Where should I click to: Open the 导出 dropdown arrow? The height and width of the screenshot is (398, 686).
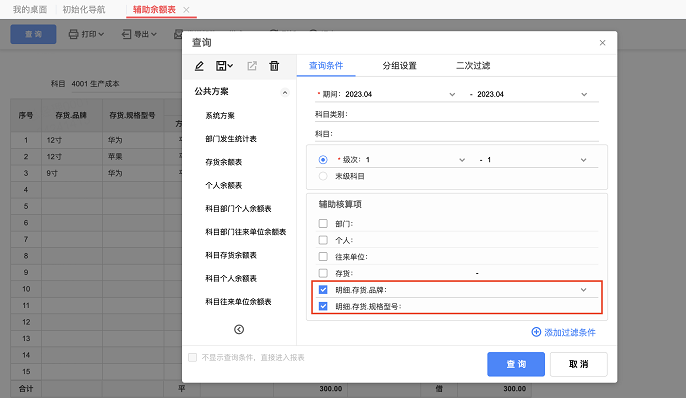click(x=154, y=34)
